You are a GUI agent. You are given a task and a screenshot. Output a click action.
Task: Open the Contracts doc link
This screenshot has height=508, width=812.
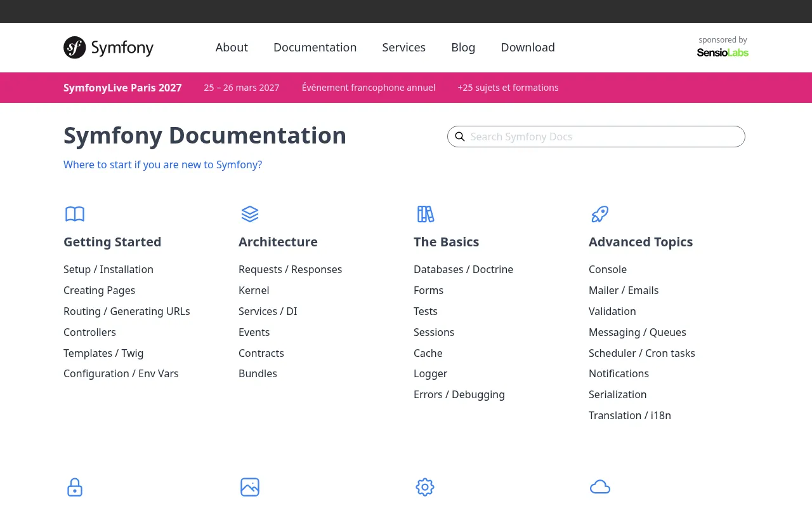pos(261,353)
